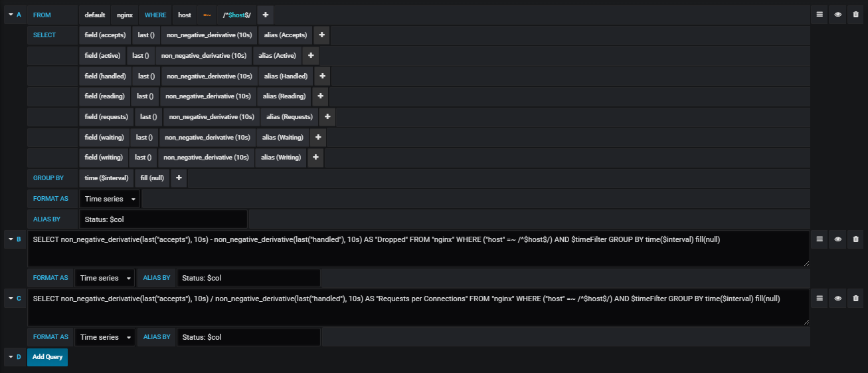Image resolution: width=868 pixels, height=373 pixels.
Task: Change the =~ operator segment
Action: pos(207,15)
